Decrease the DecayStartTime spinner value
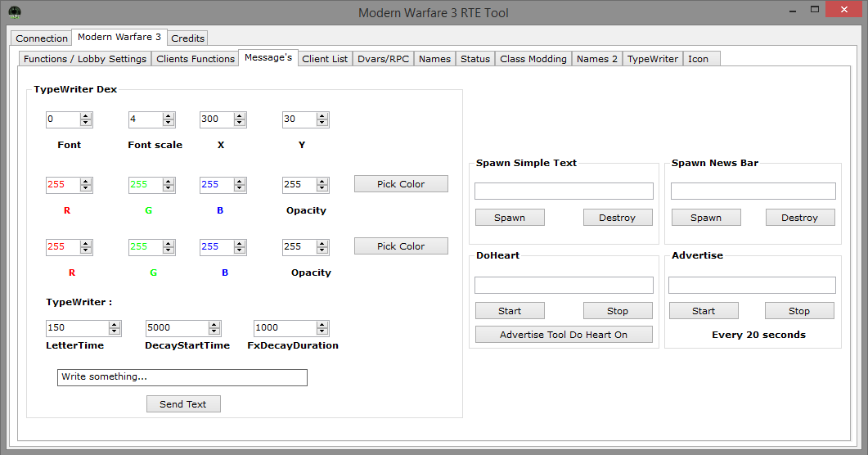This screenshot has height=455, width=868. (x=214, y=331)
